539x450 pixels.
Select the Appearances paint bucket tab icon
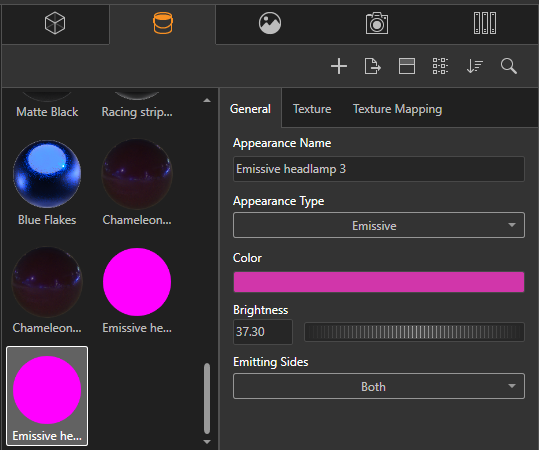coord(163,23)
